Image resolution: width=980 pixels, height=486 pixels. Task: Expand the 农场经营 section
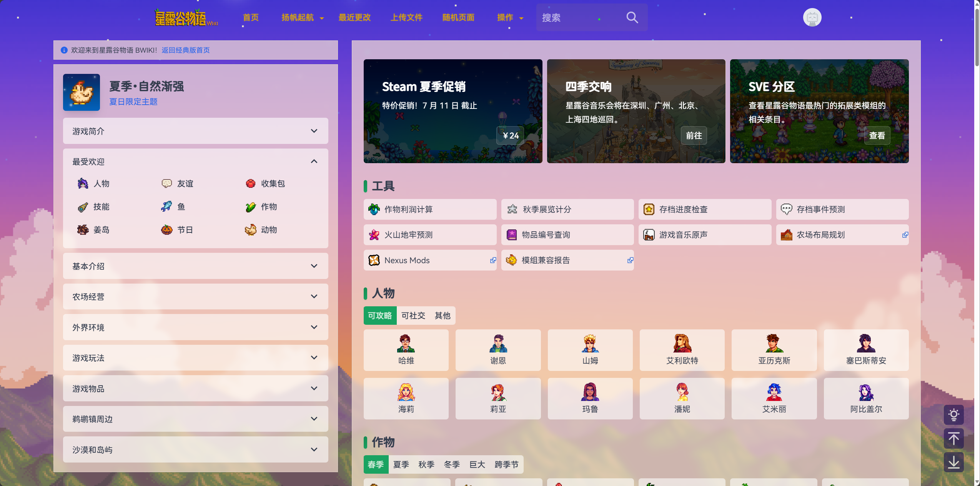pos(195,296)
